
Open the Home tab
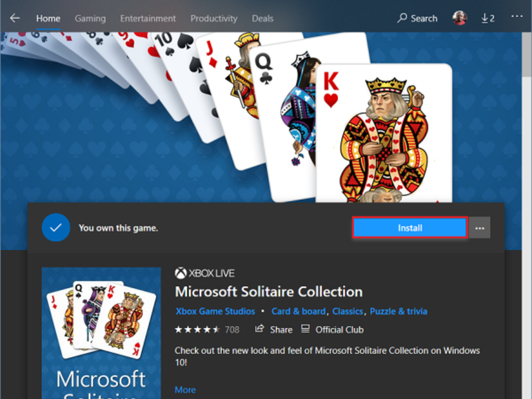click(x=48, y=19)
